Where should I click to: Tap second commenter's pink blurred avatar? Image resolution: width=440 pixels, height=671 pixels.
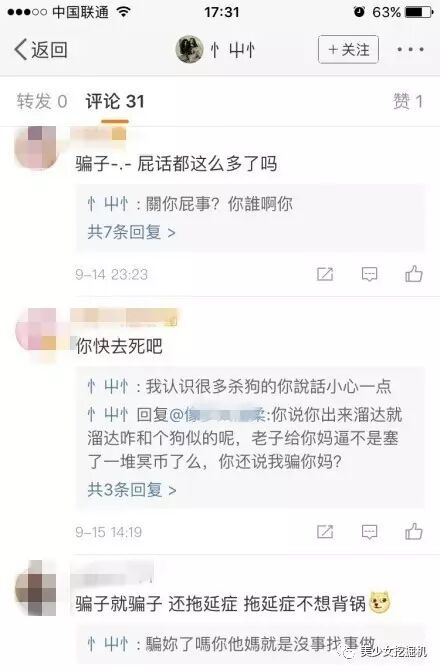pyautogui.click(x=36, y=329)
